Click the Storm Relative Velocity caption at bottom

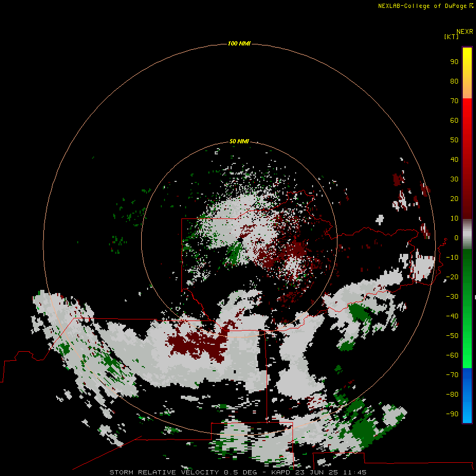coord(237,472)
